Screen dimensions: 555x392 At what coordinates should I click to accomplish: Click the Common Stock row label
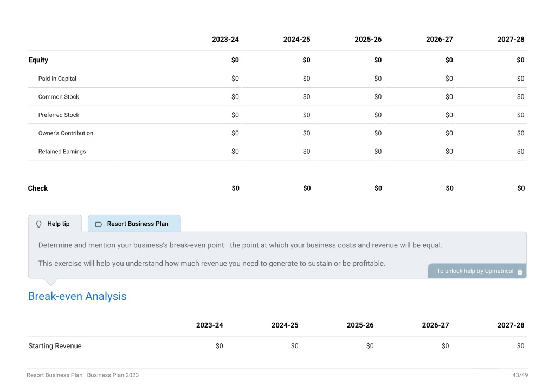[x=59, y=97]
